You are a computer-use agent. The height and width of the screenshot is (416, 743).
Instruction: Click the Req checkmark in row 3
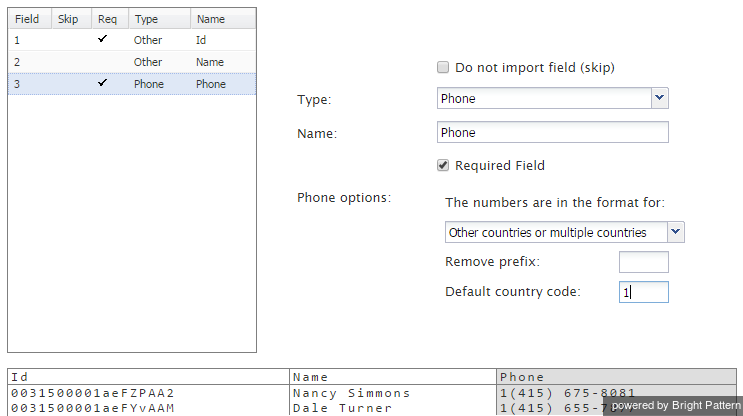point(102,83)
